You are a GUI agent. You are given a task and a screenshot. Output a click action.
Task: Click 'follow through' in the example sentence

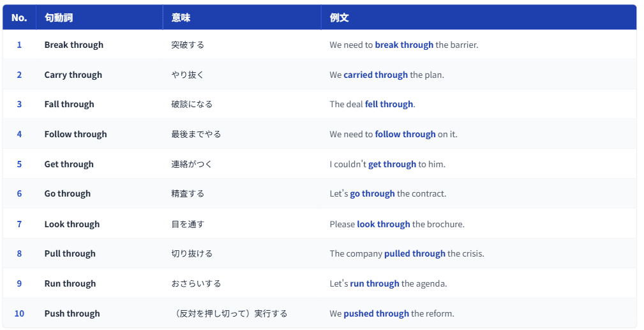point(405,135)
